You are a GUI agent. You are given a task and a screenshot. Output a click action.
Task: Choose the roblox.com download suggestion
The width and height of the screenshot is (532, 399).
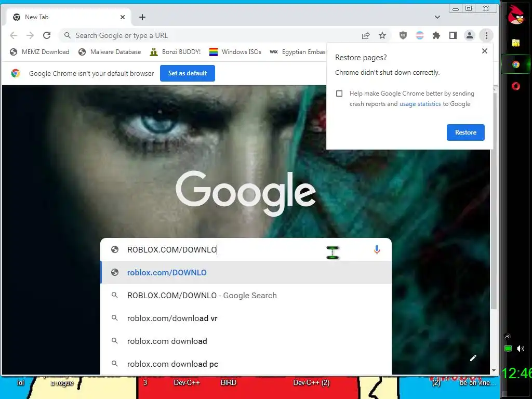tap(246, 341)
